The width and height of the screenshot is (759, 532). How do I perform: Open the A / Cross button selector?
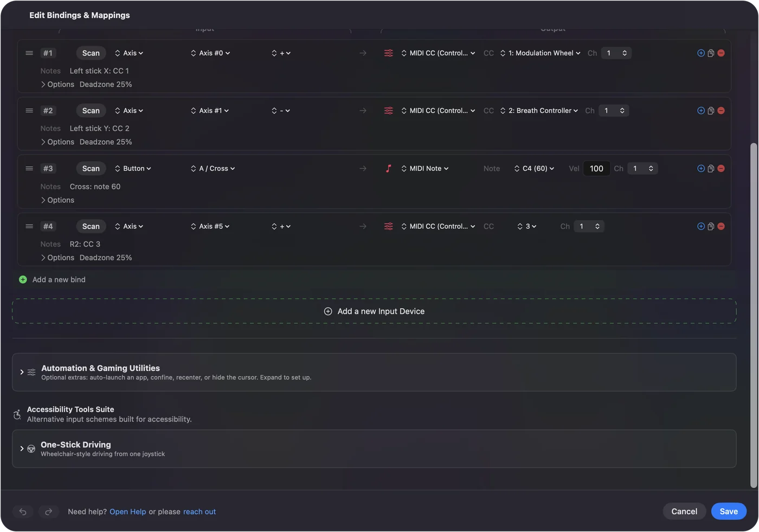point(213,169)
